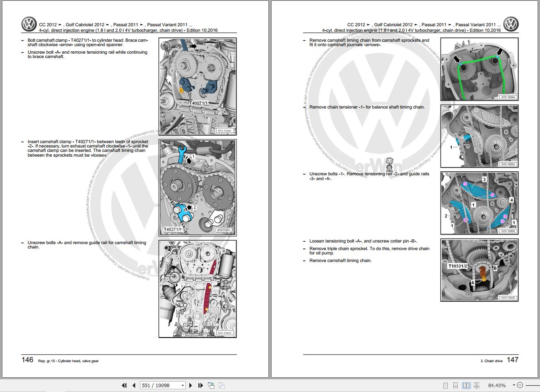The height and width of the screenshot is (392, 540).
Task: Navigate back in page view history
Action: coord(211,385)
